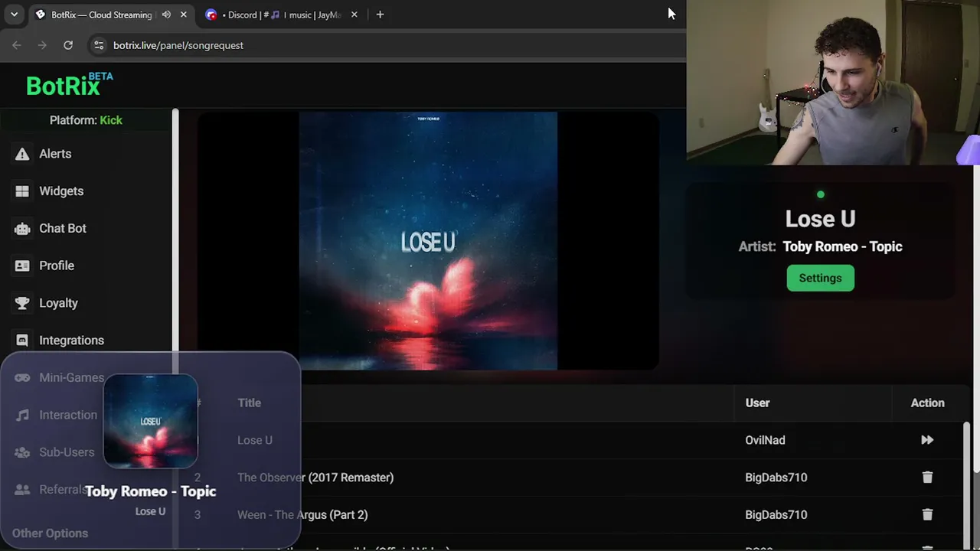
Task: Go back in browser history
Action: [x=17, y=45]
